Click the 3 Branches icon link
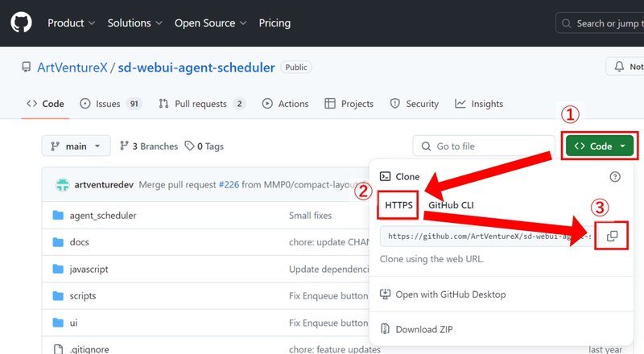Viewport: 644px width, 354px height. (124, 146)
